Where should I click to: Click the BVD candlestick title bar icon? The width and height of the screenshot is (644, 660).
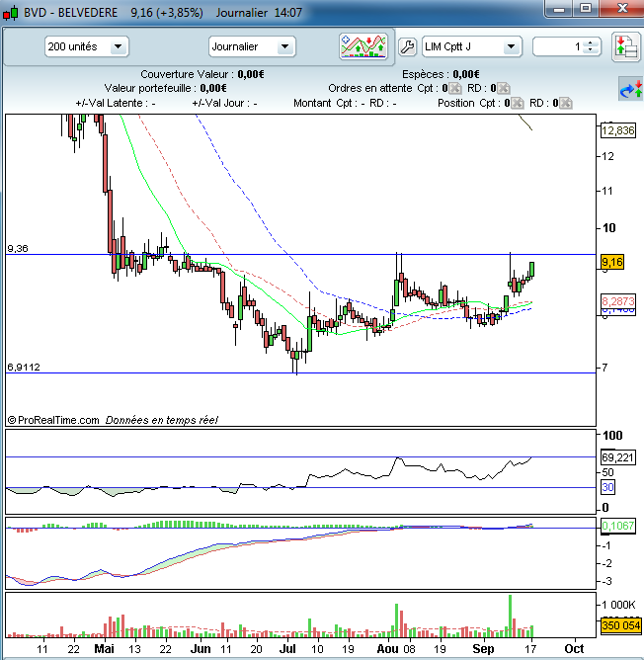coord(11,13)
